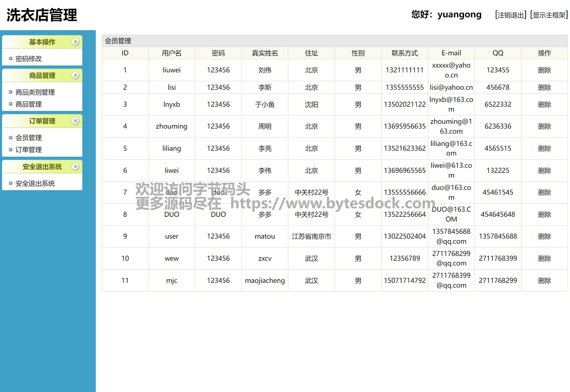Open 密码修改 in the sidebar
570x392 pixels.
(x=28, y=59)
